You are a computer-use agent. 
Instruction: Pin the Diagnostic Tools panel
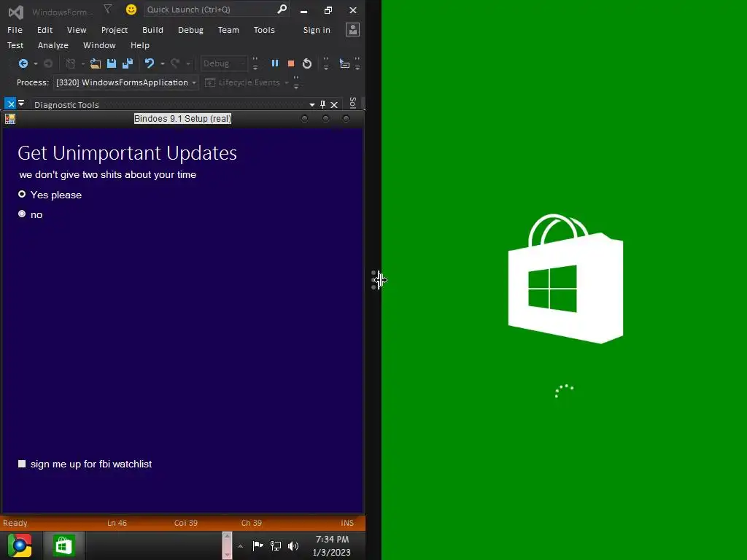322,105
